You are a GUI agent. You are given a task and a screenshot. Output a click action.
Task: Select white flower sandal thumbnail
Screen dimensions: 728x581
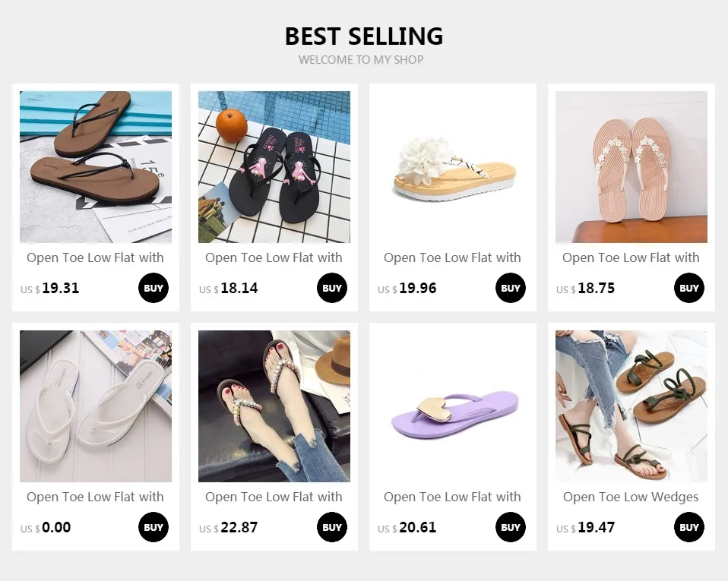pyautogui.click(x=453, y=167)
